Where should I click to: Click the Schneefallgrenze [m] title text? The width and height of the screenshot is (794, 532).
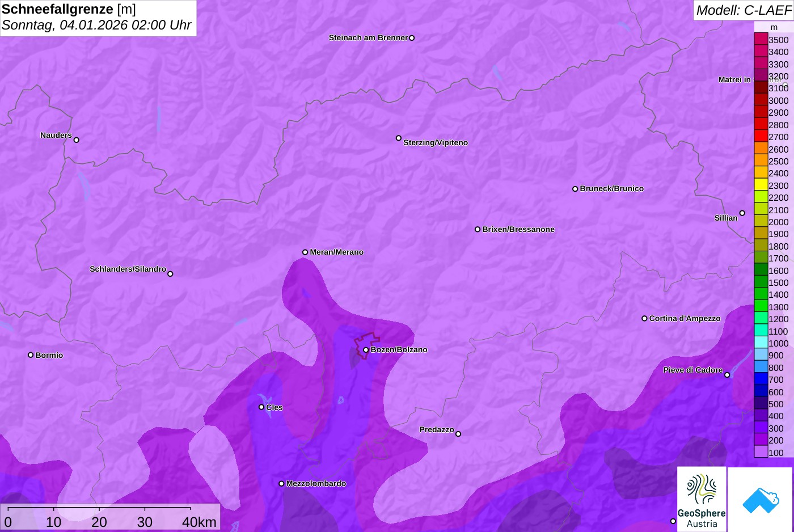coord(69,9)
